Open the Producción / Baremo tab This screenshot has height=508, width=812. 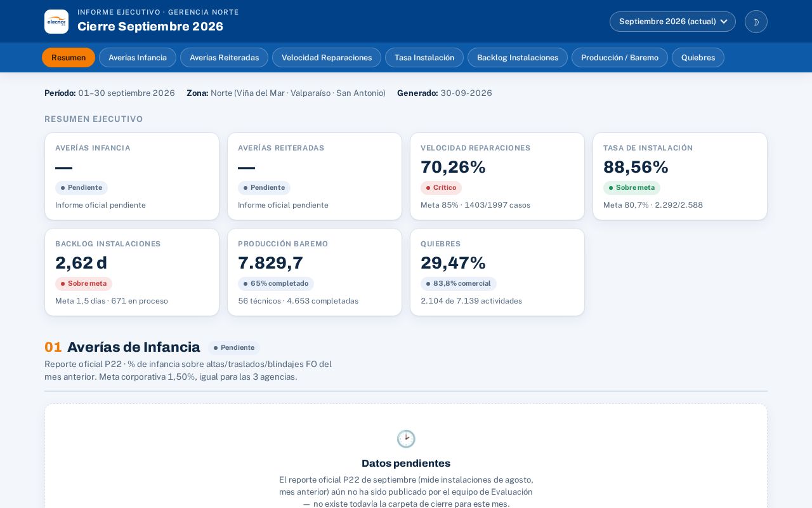click(x=620, y=58)
